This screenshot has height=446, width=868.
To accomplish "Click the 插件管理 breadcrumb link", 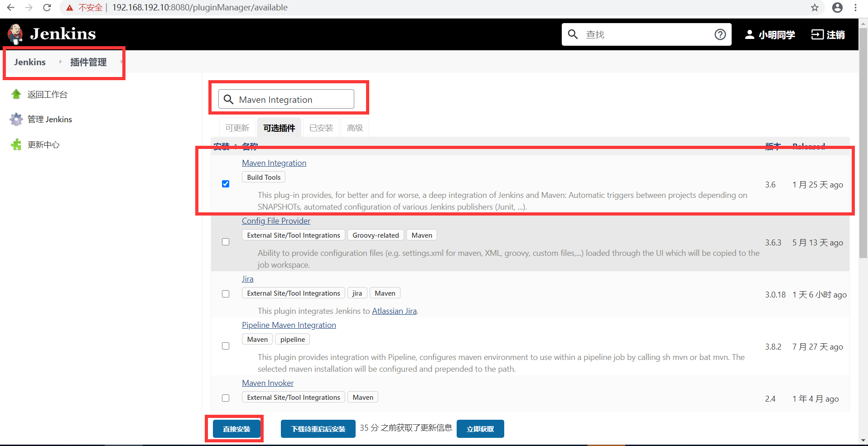I will [x=88, y=62].
